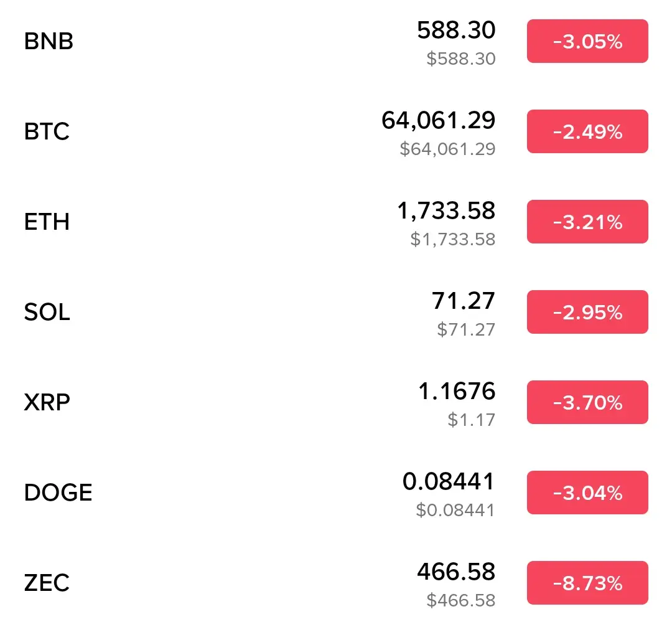Open the ETH coin listing
The width and height of the screenshot is (672, 627).
336,222
